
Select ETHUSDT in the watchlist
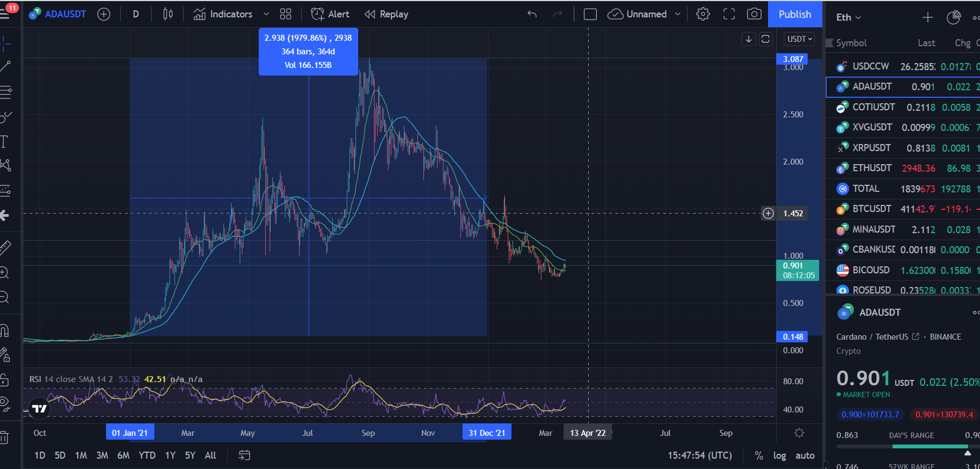[x=903, y=168]
